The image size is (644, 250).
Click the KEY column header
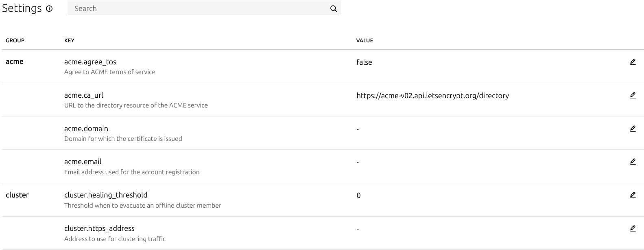(x=69, y=40)
